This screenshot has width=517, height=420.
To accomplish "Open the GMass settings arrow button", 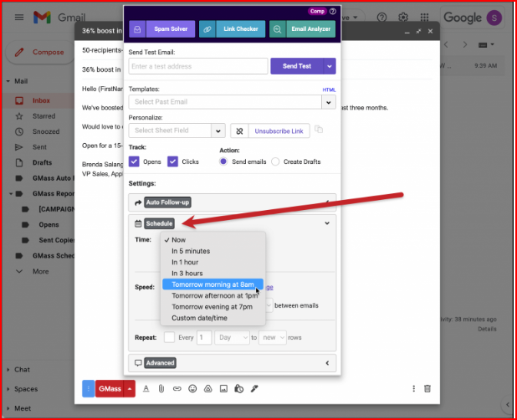I will click(130, 388).
